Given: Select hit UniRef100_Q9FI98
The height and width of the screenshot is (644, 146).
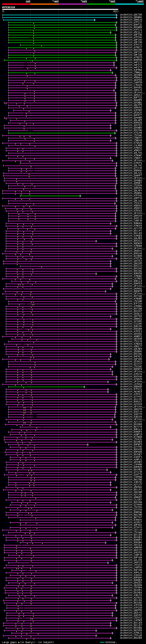Looking at the screenshot, I should pos(131,55).
